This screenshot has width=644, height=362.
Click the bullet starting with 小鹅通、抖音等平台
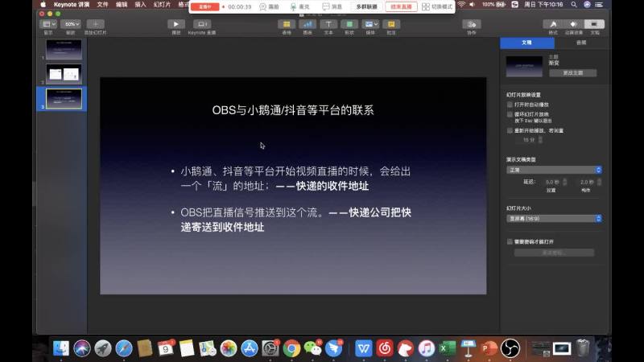(295, 179)
